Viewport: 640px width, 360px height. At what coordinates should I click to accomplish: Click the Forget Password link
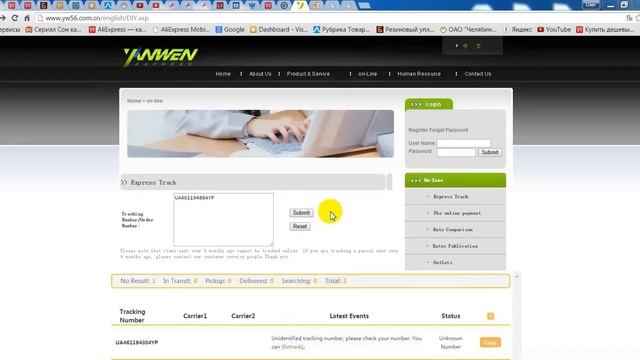tap(449, 130)
